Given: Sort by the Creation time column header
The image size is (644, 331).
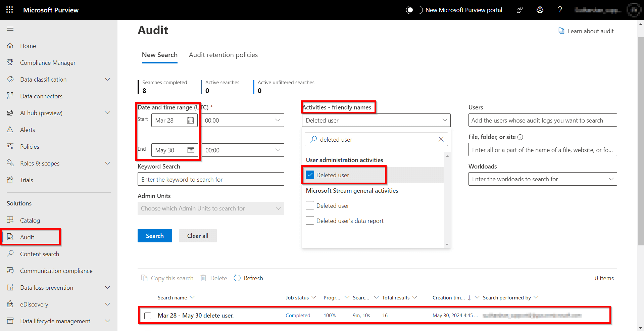Looking at the screenshot, I should (x=449, y=297).
